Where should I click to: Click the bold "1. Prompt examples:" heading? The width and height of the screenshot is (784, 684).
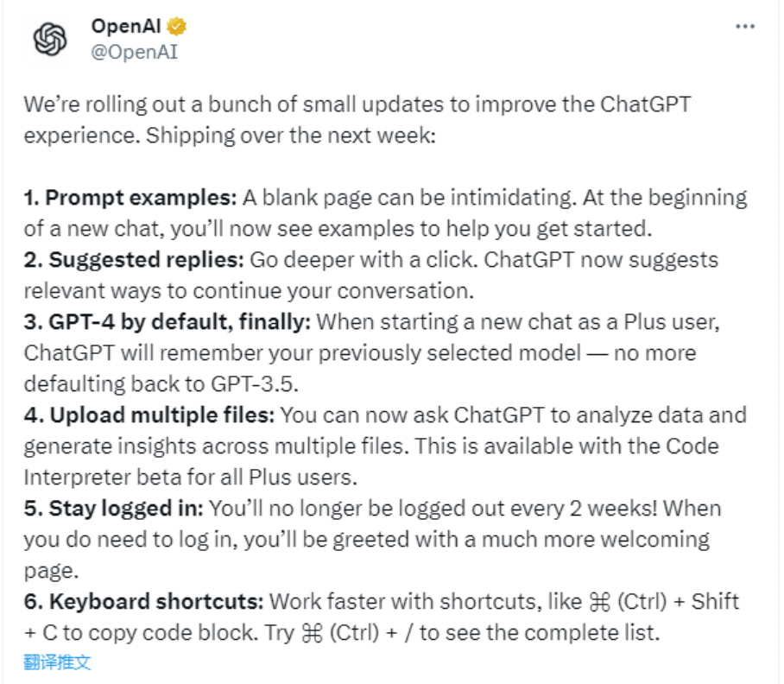tap(130, 197)
